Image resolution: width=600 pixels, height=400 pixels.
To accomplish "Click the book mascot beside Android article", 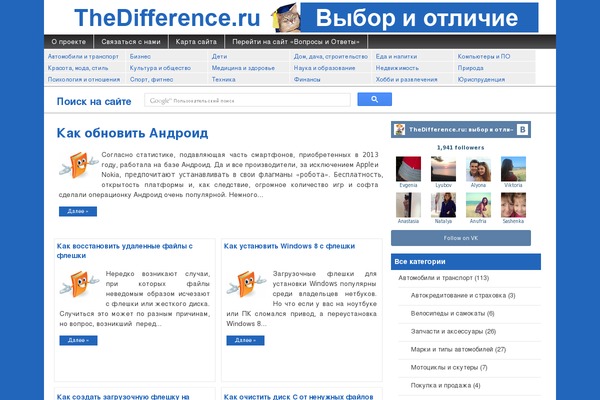I will [78, 165].
